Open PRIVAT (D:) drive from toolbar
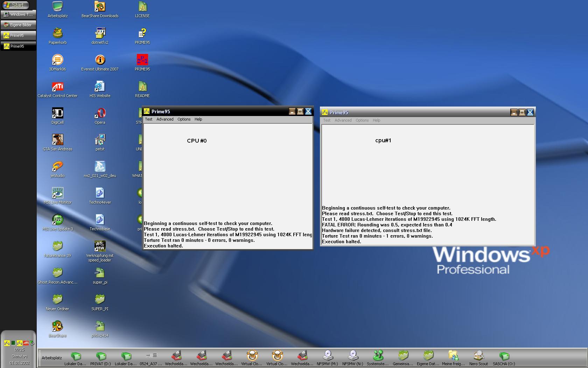This screenshot has width=588, height=368. (x=100, y=359)
